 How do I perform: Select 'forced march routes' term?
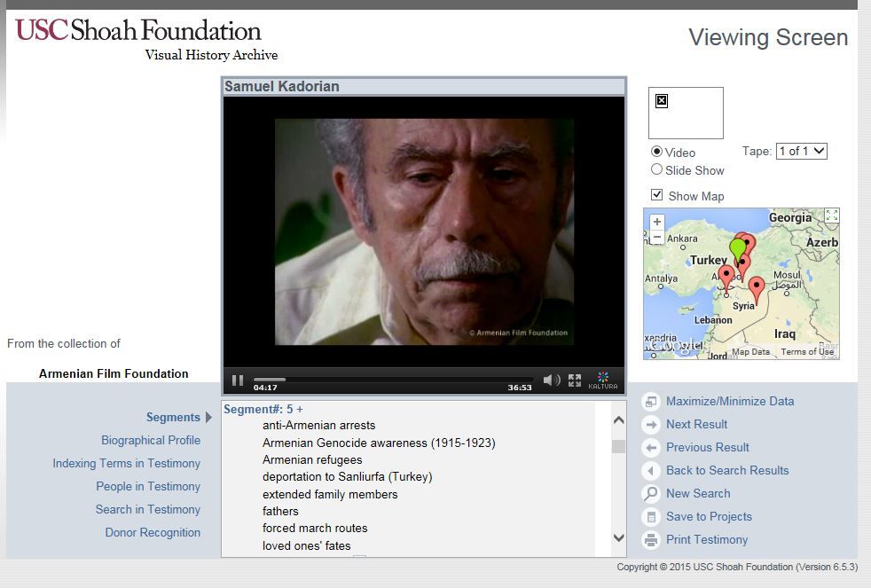pyautogui.click(x=315, y=528)
